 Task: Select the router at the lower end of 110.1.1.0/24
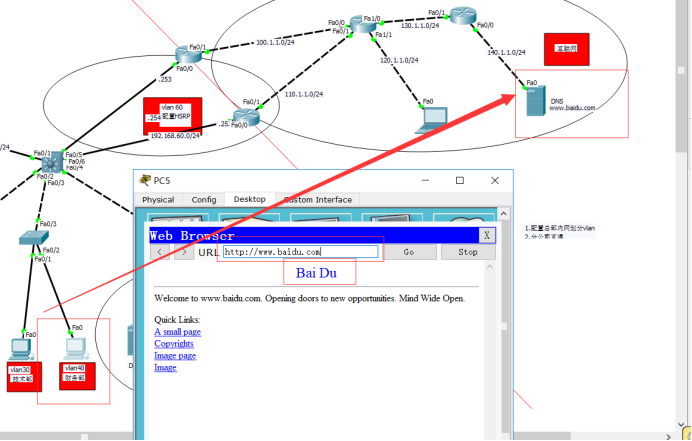point(246,117)
